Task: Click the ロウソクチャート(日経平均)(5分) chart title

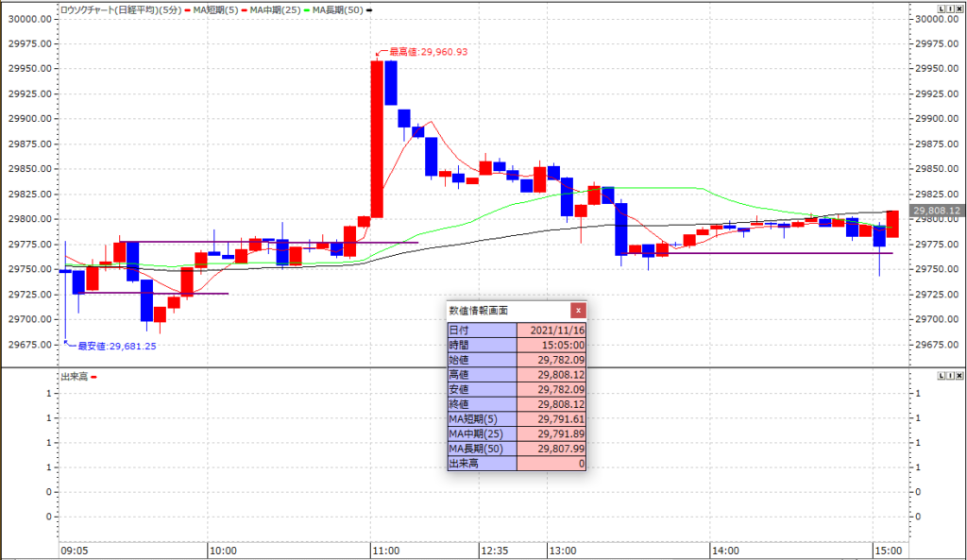Action: (x=121, y=8)
